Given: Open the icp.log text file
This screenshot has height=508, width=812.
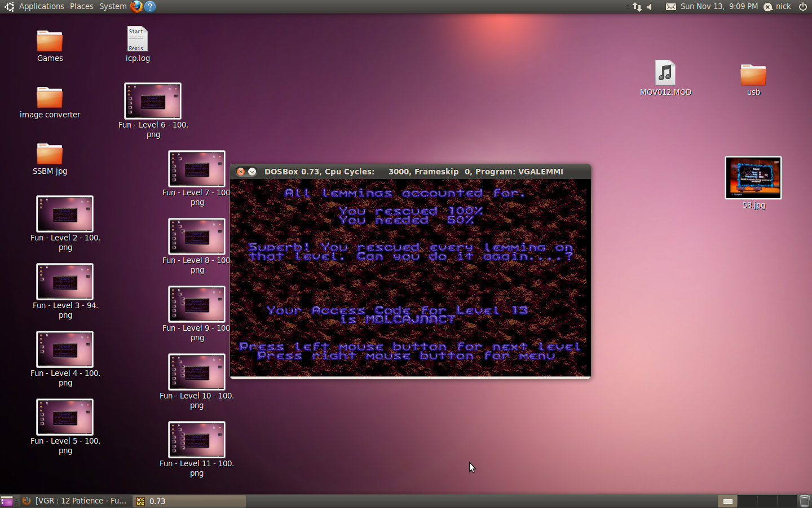Looking at the screenshot, I should (x=137, y=40).
